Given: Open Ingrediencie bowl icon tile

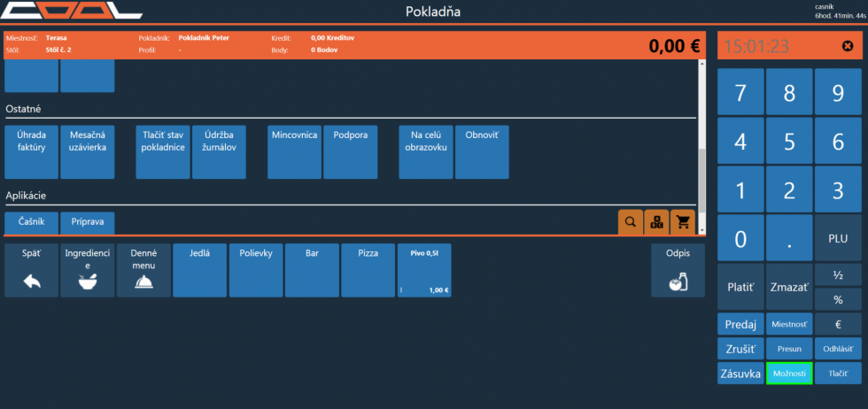Looking at the screenshot, I should (x=87, y=270).
